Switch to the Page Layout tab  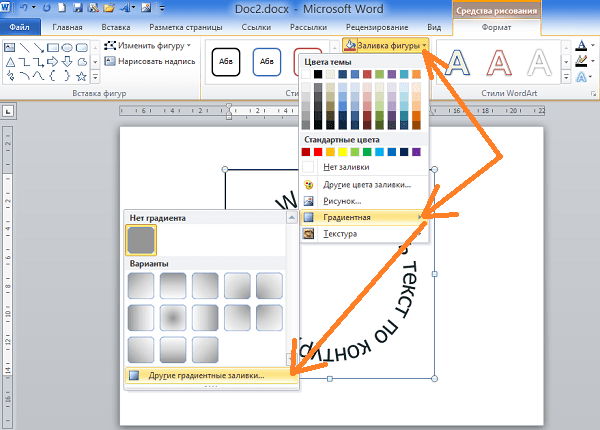coord(186,28)
